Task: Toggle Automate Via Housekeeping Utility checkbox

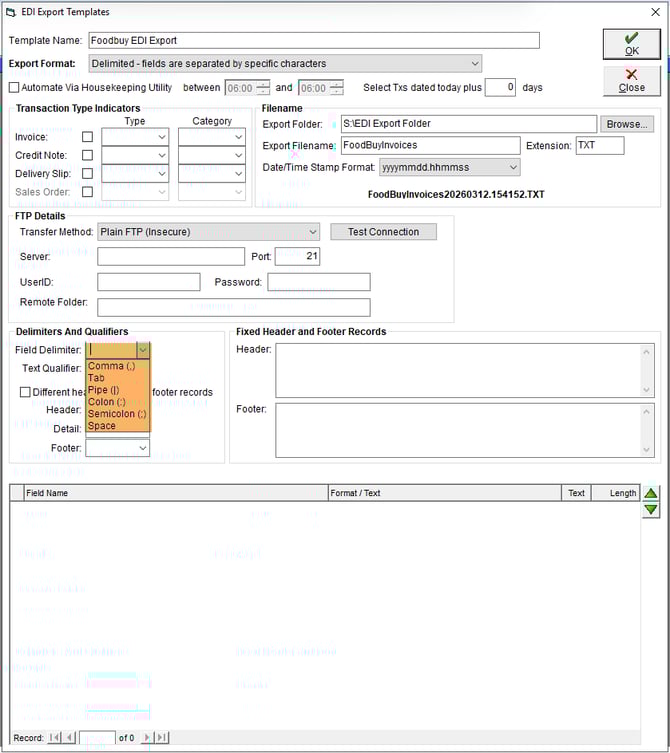Action: [x=14, y=87]
